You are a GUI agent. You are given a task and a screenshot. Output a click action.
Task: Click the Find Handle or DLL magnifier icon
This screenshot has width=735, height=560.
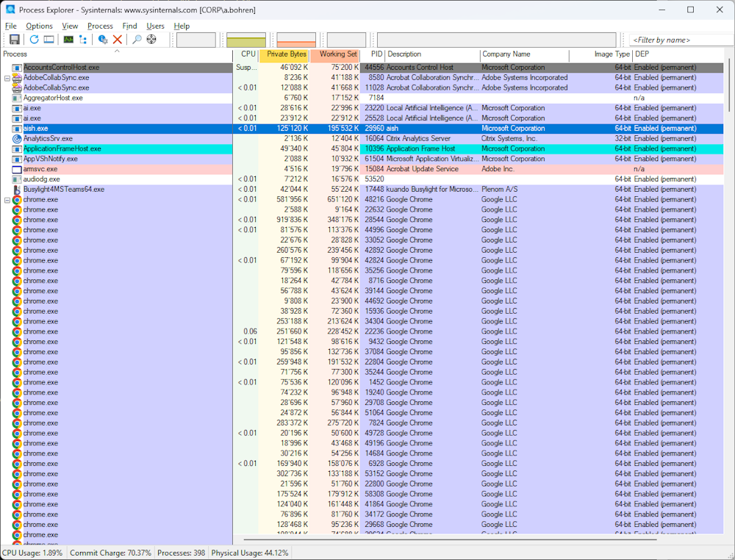[x=137, y=40]
